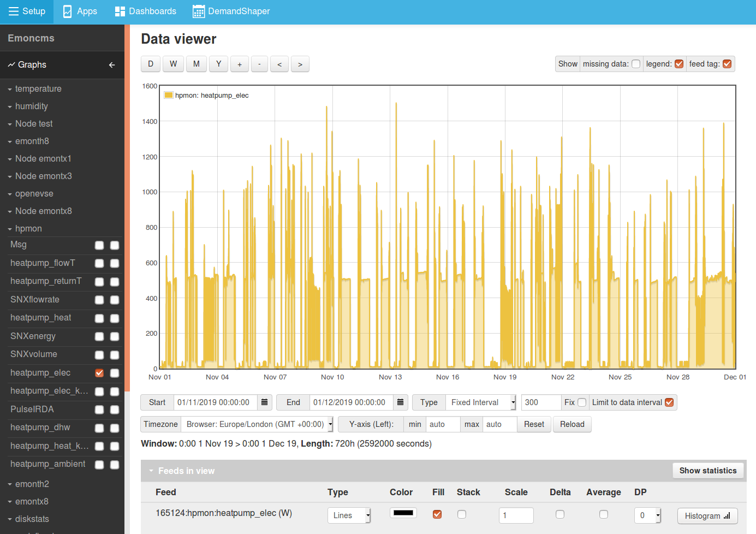Uncheck the feed tag checkbox
The image size is (756, 534).
(727, 64)
